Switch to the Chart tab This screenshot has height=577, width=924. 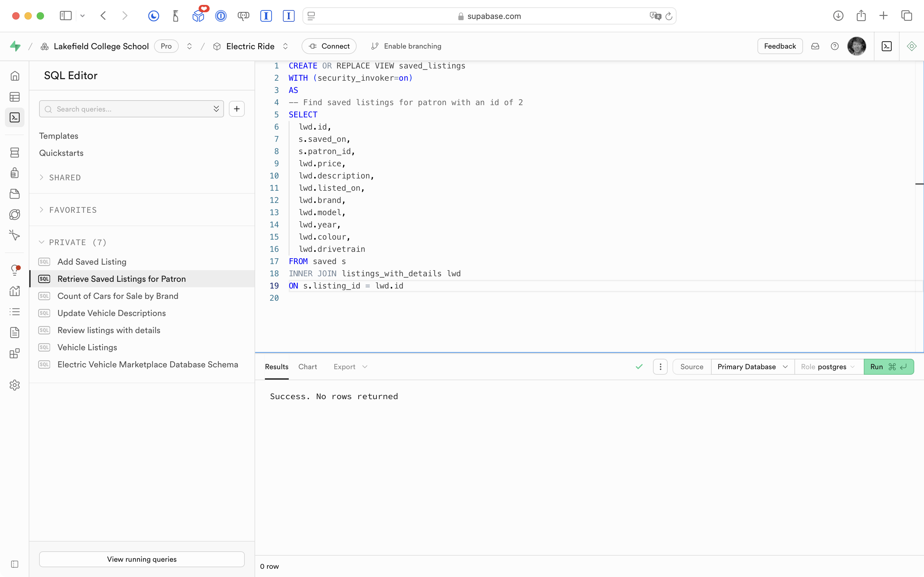tap(307, 367)
